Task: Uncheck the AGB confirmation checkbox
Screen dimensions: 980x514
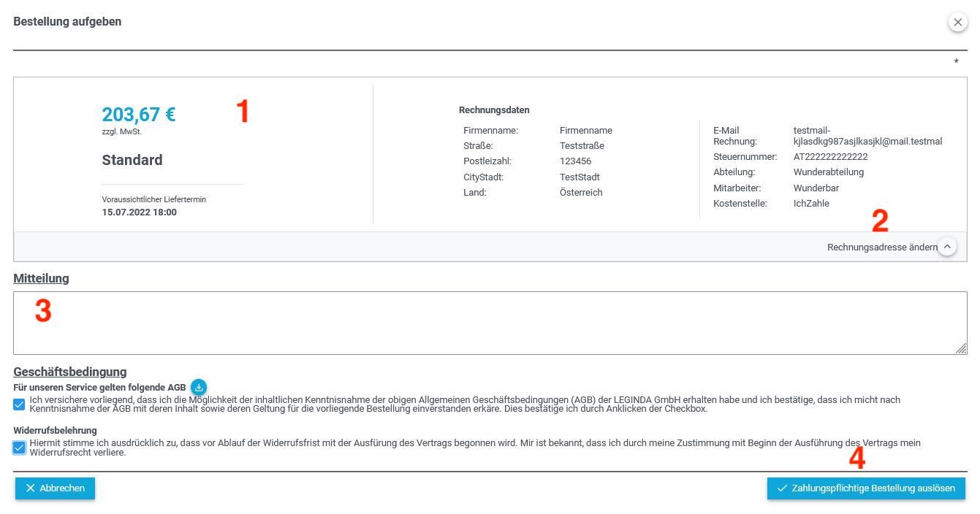Action: (x=19, y=404)
